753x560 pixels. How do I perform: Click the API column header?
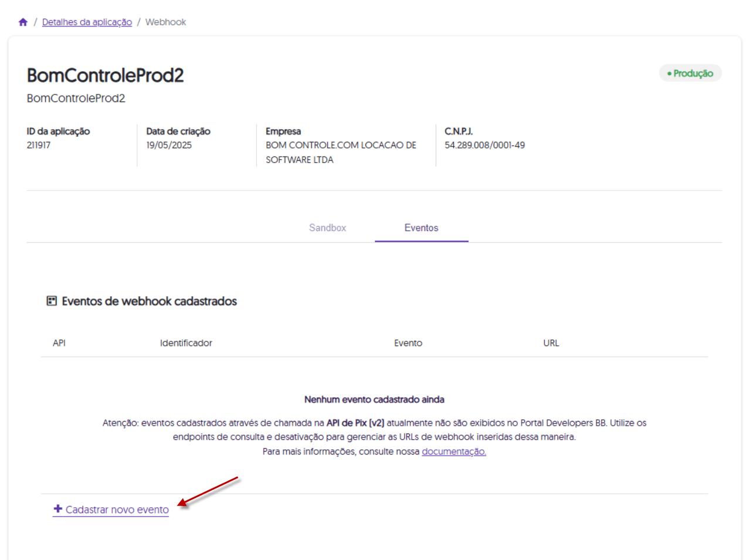point(59,343)
